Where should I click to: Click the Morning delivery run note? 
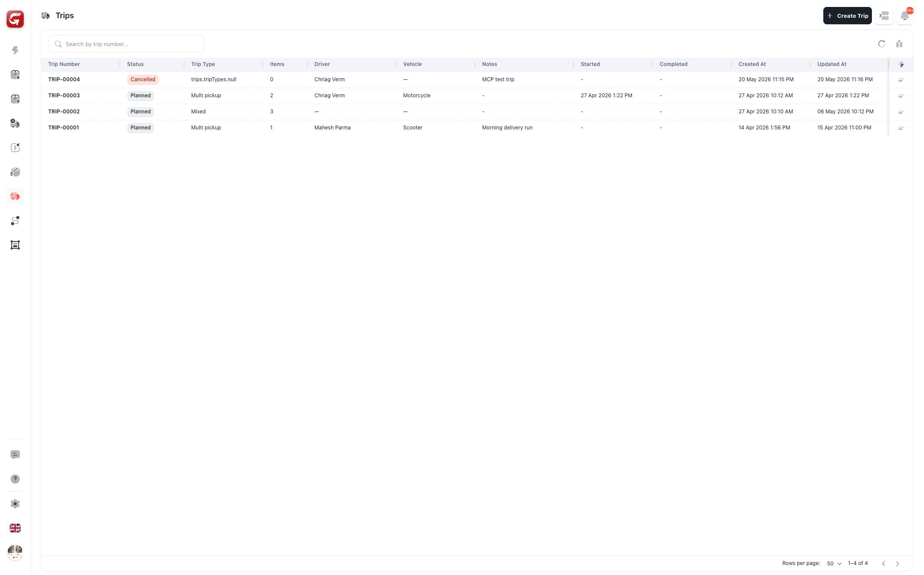point(507,128)
